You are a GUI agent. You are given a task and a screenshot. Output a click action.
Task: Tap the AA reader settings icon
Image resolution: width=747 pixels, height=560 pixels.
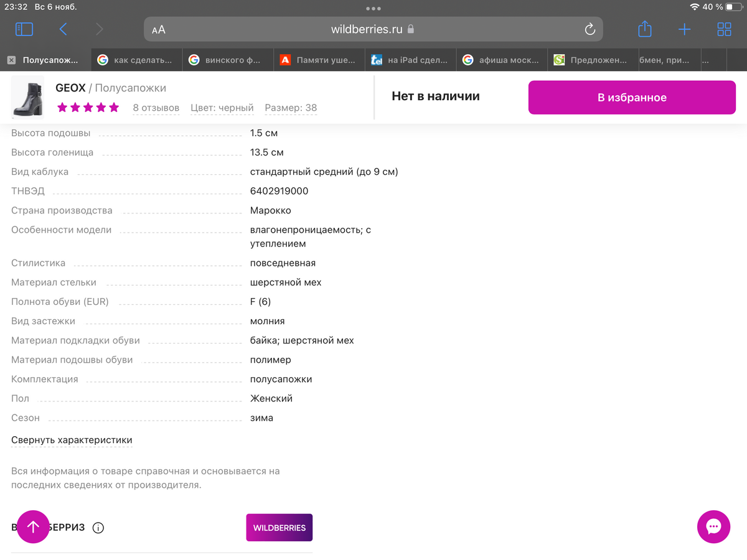click(159, 29)
